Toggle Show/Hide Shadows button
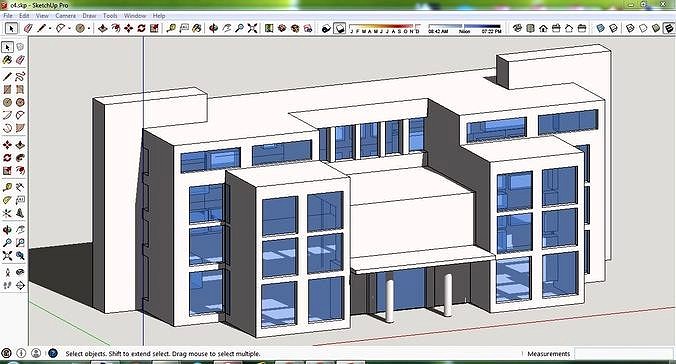 pyautogui.click(x=340, y=28)
